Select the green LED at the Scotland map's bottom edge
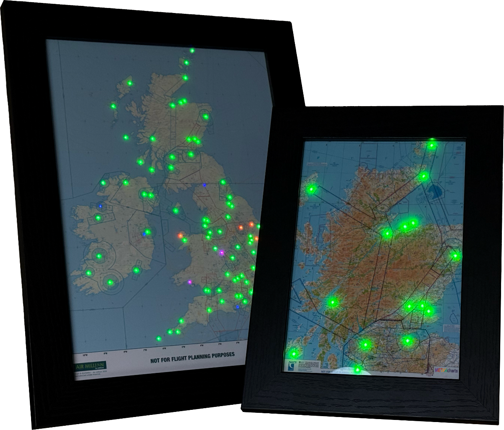 357,370
